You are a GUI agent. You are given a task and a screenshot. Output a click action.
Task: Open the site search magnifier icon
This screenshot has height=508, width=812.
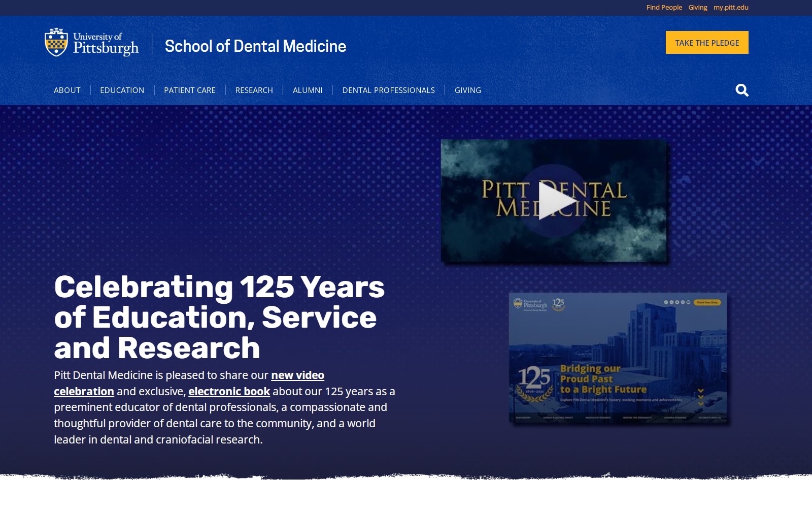(742, 90)
